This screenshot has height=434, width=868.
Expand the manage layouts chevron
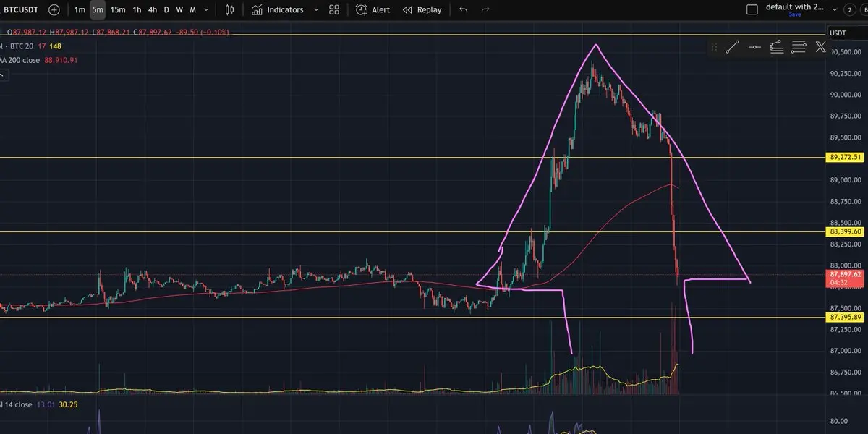click(x=835, y=9)
